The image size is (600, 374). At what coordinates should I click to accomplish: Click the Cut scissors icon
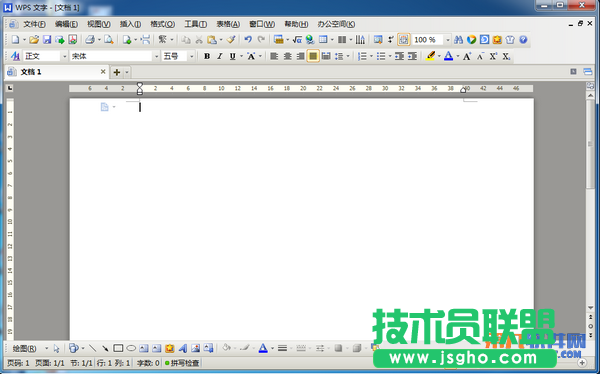click(x=199, y=39)
